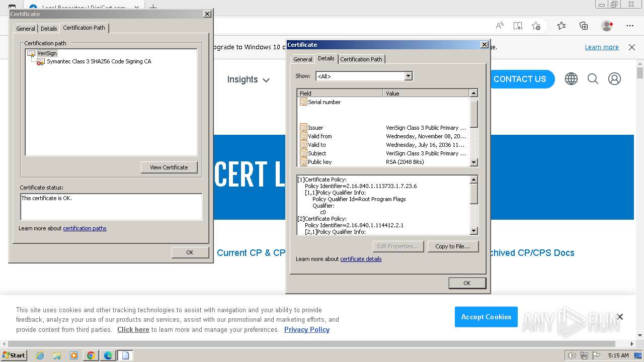The width and height of the screenshot is (644, 362).
Task: Open Edge Settings and more menu
Action: (x=630, y=26)
